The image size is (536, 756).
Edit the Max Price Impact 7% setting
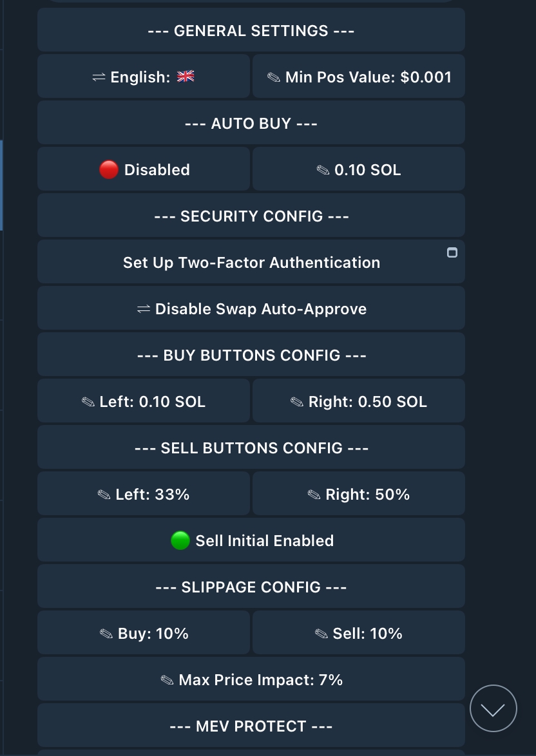[x=251, y=679]
